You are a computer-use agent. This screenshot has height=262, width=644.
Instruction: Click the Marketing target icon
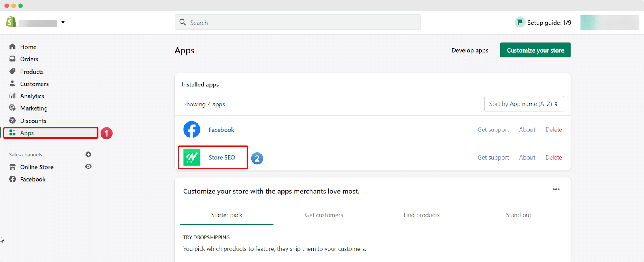[x=12, y=108]
